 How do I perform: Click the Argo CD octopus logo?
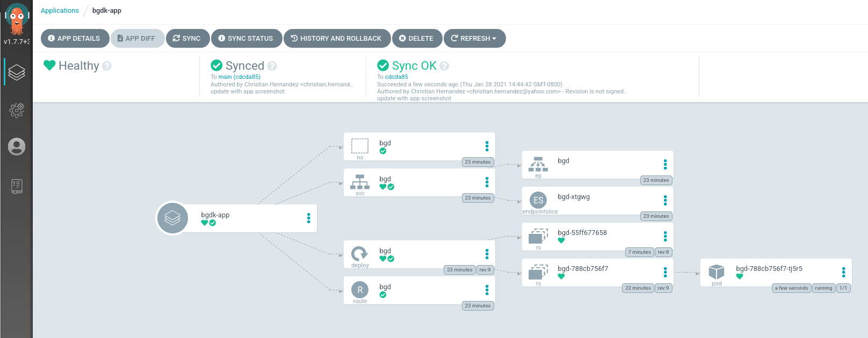point(17,19)
